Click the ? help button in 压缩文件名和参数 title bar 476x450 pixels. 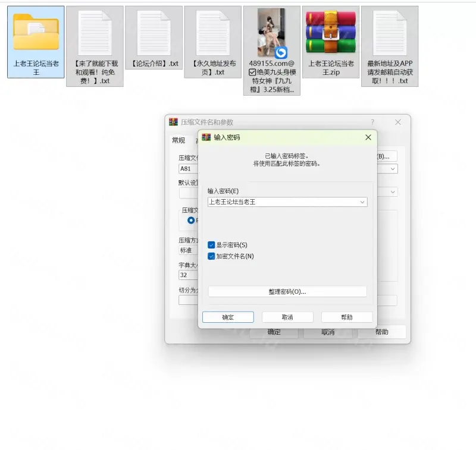coord(372,122)
